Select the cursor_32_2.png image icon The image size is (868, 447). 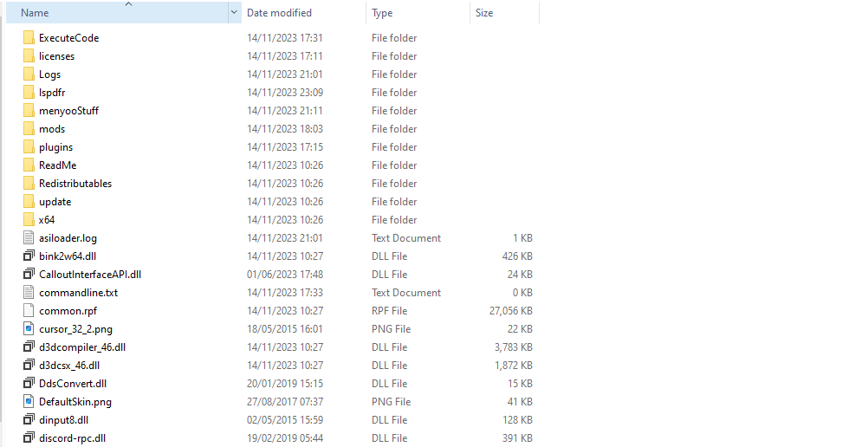pyautogui.click(x=29, y=329)
